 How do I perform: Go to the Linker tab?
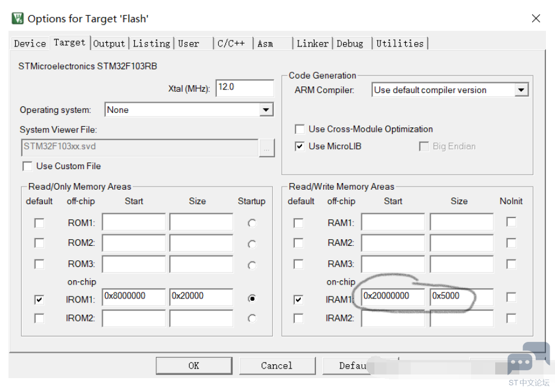[312, 43]
